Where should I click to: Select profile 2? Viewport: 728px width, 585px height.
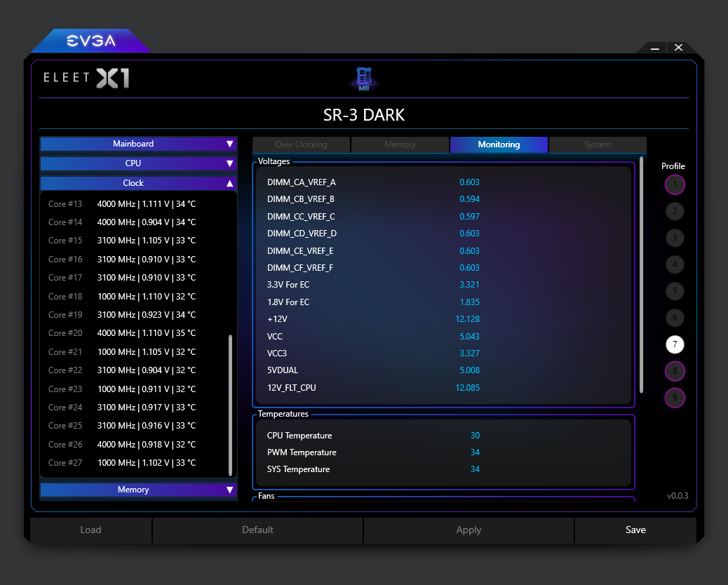(x=675, y=211)
